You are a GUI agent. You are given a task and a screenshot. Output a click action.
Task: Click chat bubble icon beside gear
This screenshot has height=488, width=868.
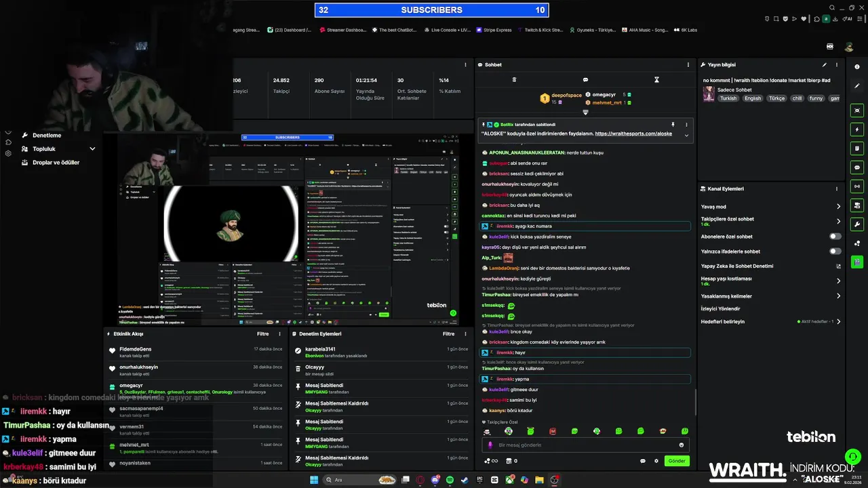[643, 461]
